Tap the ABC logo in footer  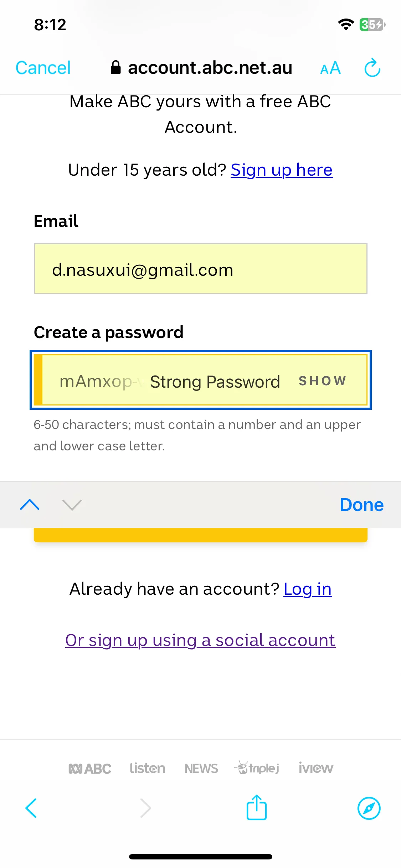90,769
